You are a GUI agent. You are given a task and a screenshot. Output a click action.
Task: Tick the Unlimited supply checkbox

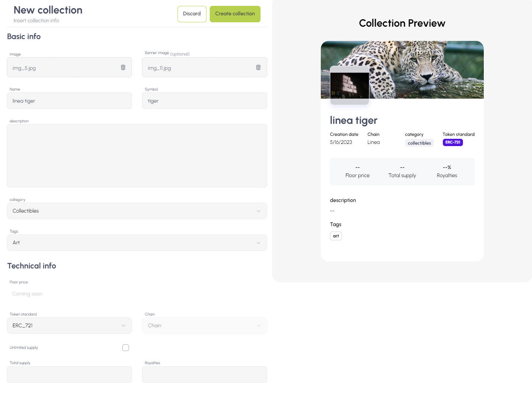[x=126, y=348]
